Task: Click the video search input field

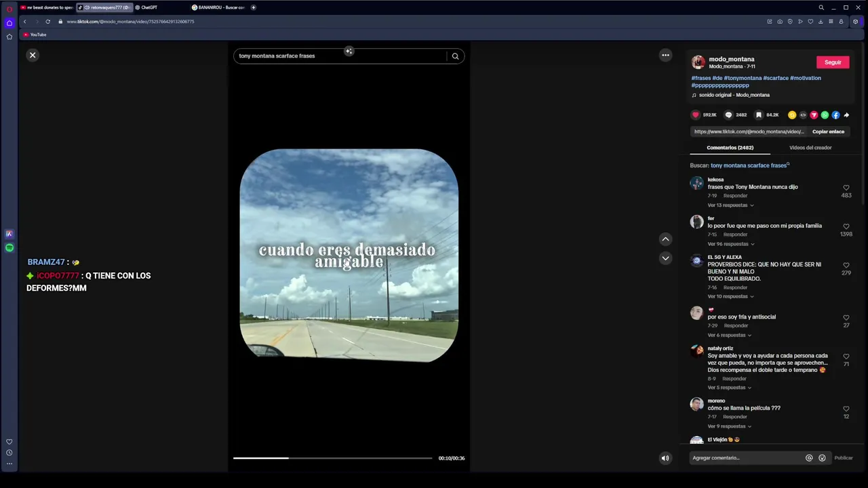Action: pos(340,56)
